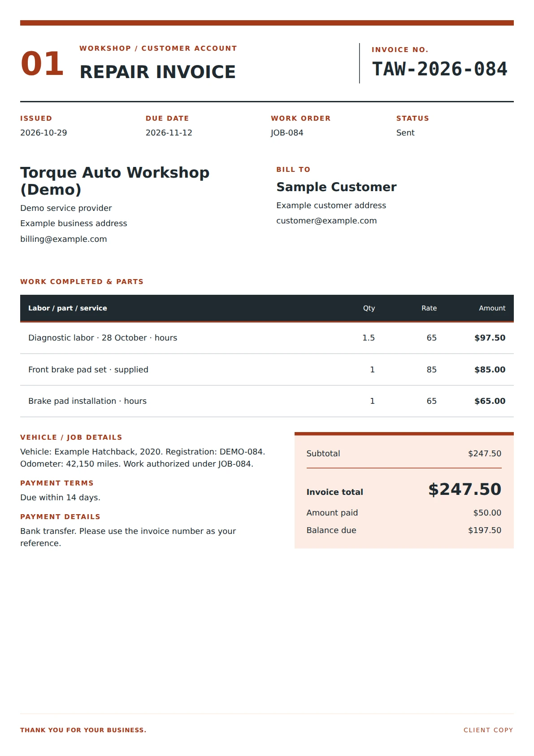Screen dimensions: 534x756
Task: Click the large 01 page number
Action: tap(42, 63)
